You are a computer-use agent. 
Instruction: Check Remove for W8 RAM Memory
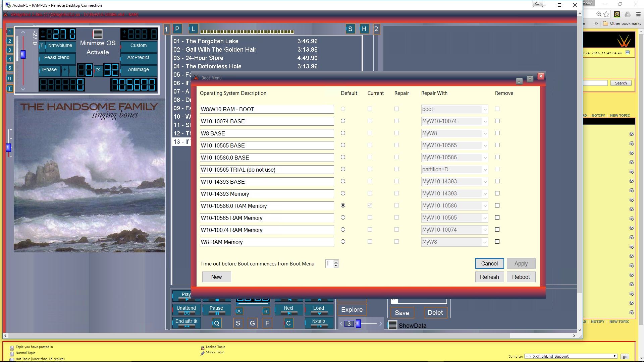[497, 242]
